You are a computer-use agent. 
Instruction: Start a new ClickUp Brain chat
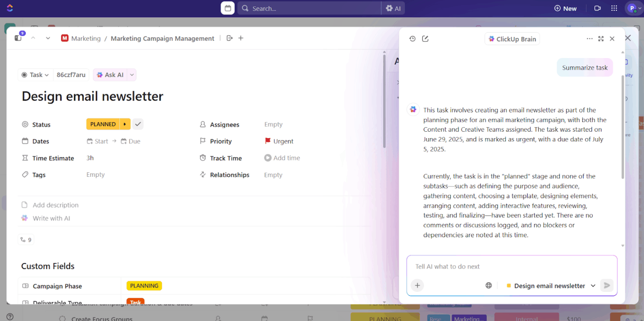point(425,39)
